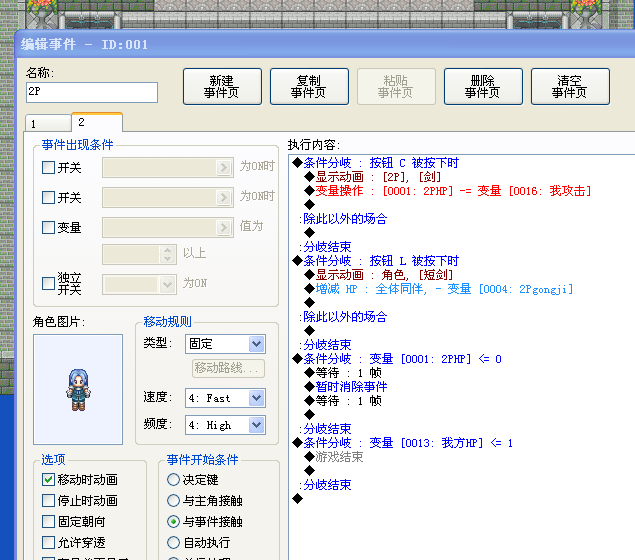Viewport: 635px width, 560px height.
Task: Select the 显示动画 [2P], [剑] command
Action: (378, 177)
